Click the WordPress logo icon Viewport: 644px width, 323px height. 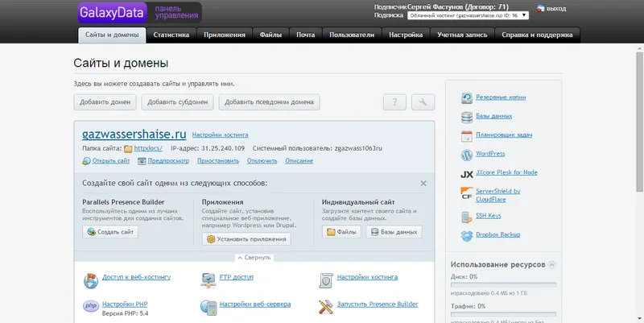click(x=467, y=155)
